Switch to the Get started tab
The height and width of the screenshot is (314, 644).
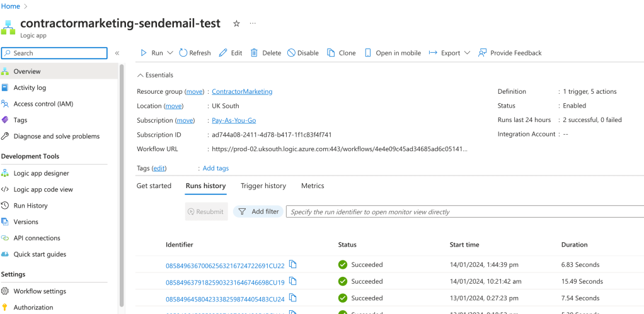(154, 186)
